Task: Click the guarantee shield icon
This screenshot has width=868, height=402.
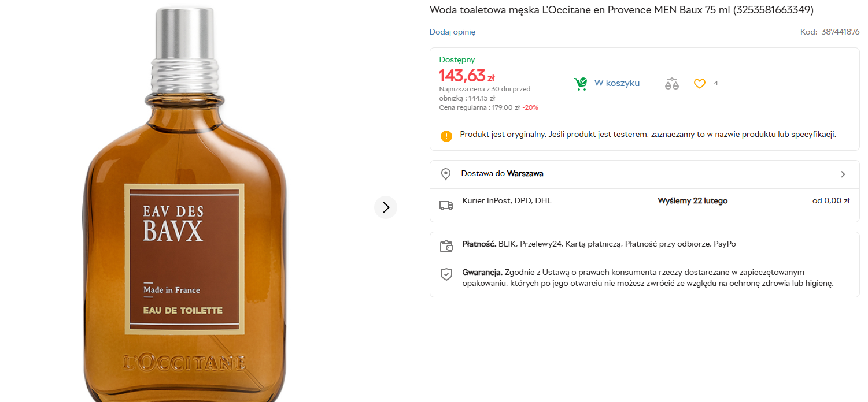Action: [x=446, y=274]
